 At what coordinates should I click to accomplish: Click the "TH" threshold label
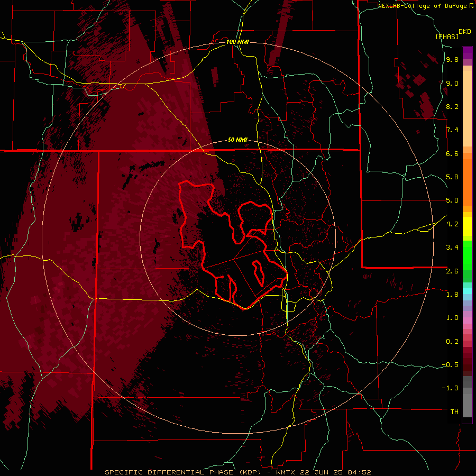tap(454, 411)
